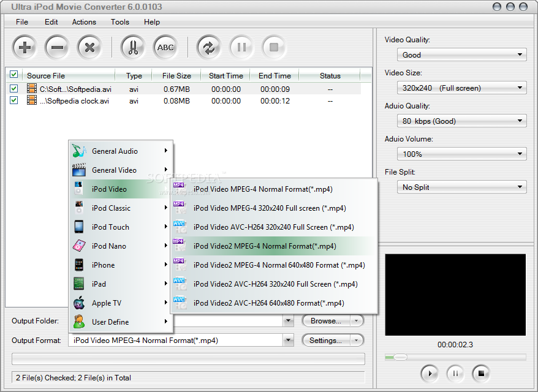Click the toolbar Pause conversion button
This screenshot has height=392, width=538.
[x=241, y=47]
